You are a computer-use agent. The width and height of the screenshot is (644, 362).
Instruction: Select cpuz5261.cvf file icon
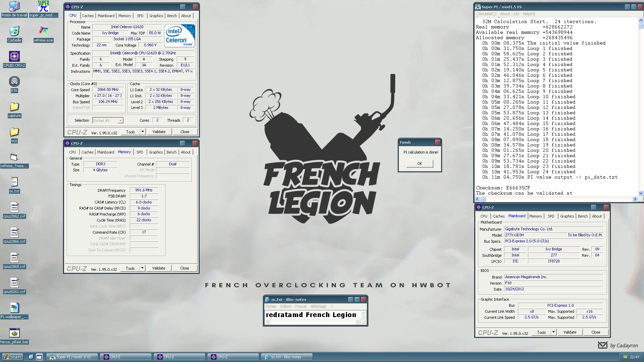click(14, 286)
